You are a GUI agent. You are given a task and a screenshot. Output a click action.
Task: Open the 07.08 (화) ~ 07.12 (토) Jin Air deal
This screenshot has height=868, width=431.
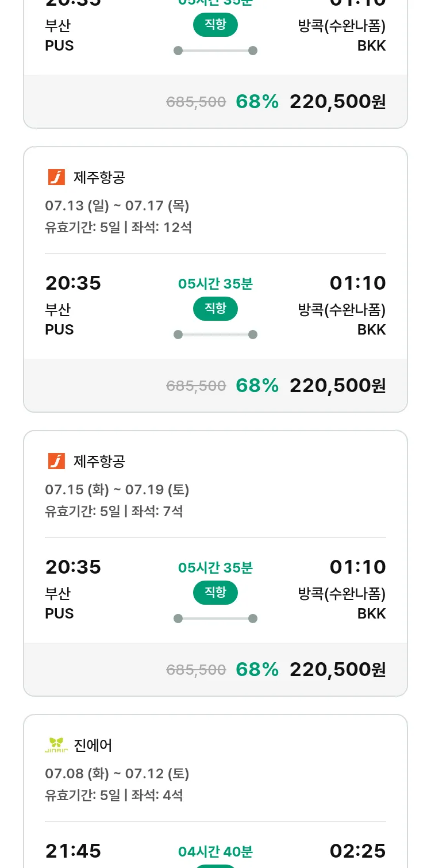215,791
